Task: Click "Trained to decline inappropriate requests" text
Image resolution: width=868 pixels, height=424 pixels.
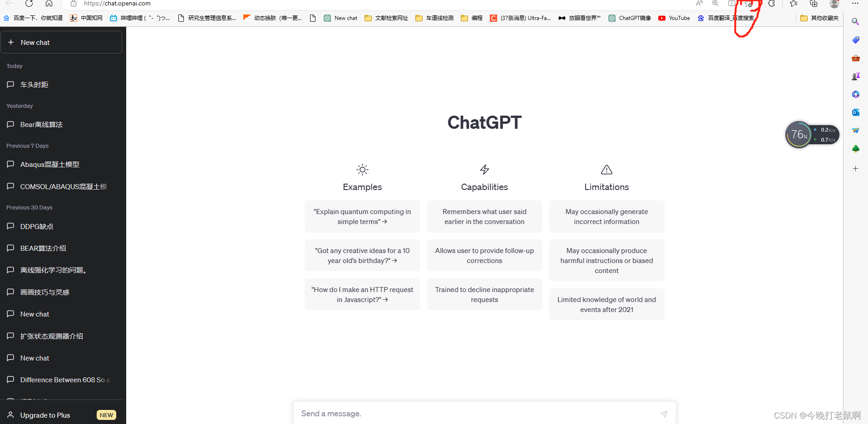Action: [484, 294]
